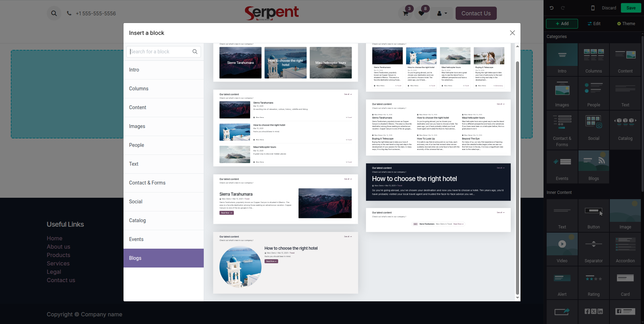Select Contact & Forms category in dialog
The width and height of the screenshot is (644, 324).
[164, 183]
